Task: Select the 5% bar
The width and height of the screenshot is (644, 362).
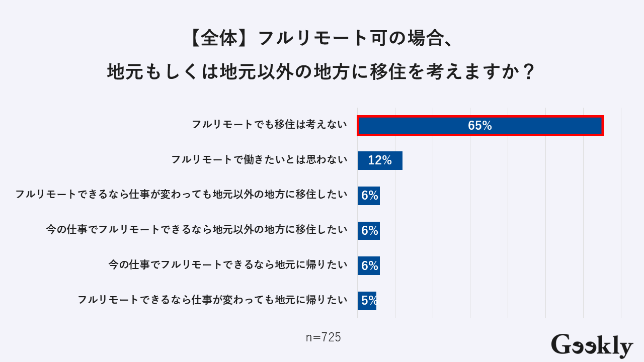Action: pyautogui.click(x=367, y=301)
